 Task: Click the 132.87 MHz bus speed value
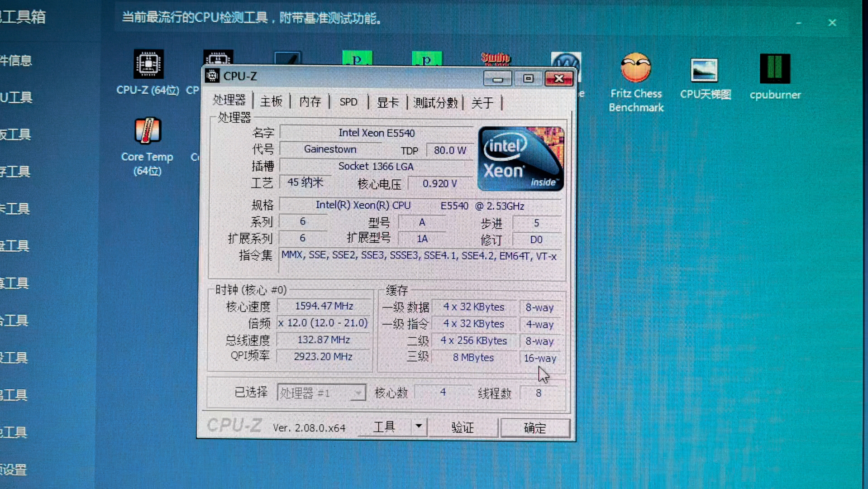324,340
